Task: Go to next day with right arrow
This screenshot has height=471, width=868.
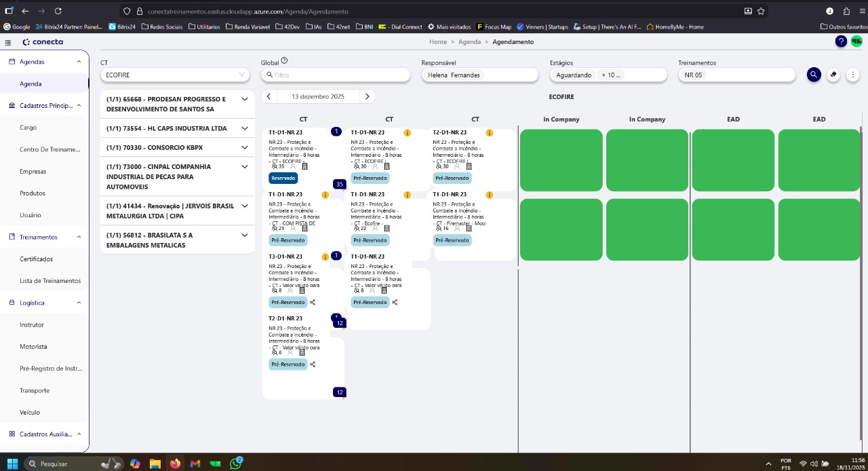Action: (x=367, y=96)
